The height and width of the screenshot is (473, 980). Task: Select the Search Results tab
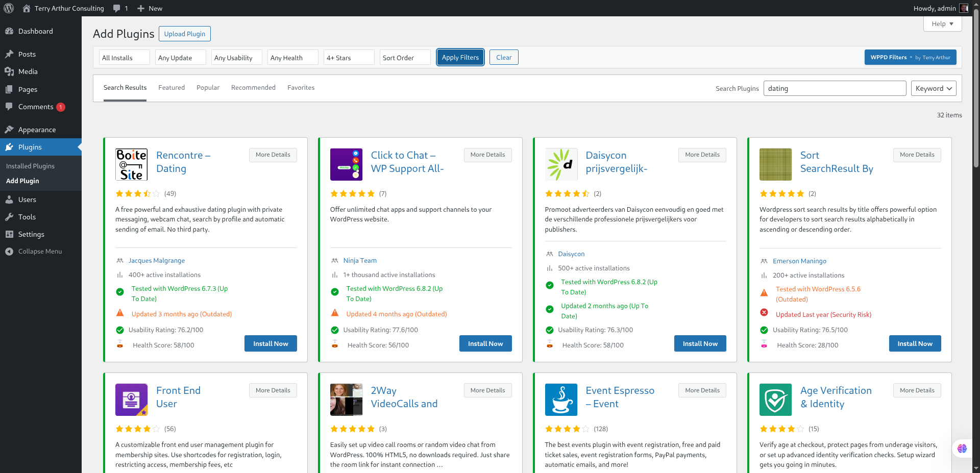[x=125, y=88]
